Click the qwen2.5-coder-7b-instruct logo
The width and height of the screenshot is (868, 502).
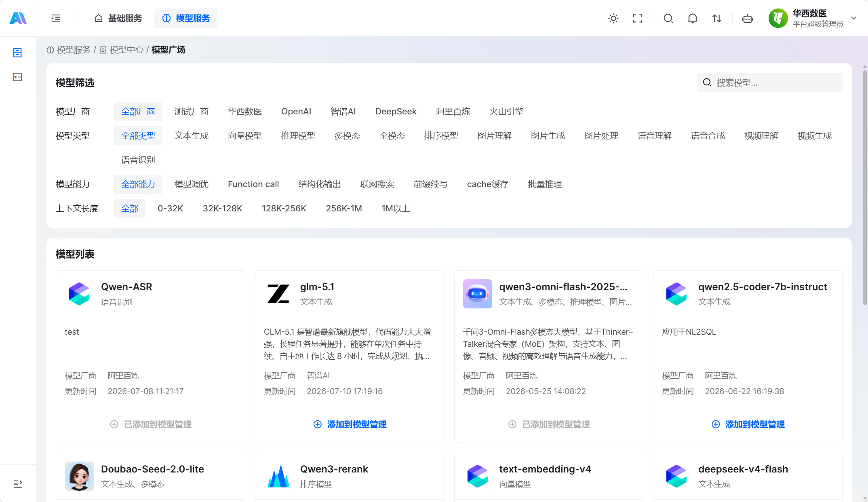[676, 294]
